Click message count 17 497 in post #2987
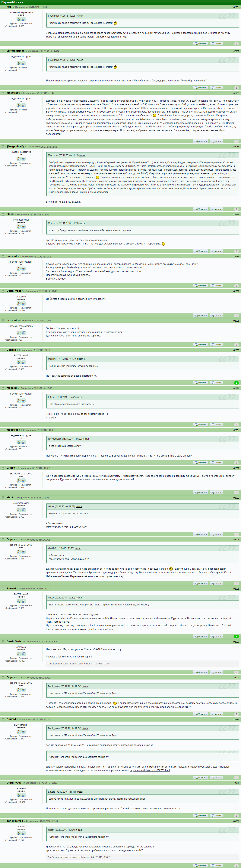The width and height of the screenshot is (241, 868). click(x=22, y=310)
